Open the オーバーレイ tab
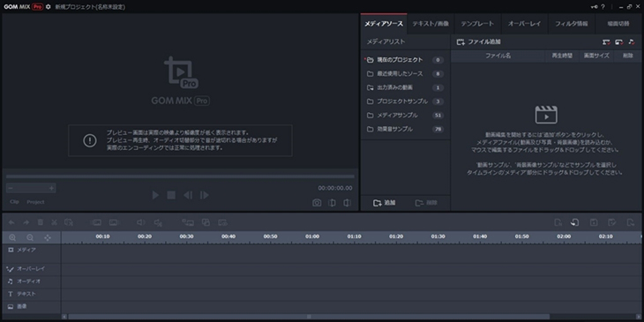Screen dimensions: 644x322 coord(525,24)
